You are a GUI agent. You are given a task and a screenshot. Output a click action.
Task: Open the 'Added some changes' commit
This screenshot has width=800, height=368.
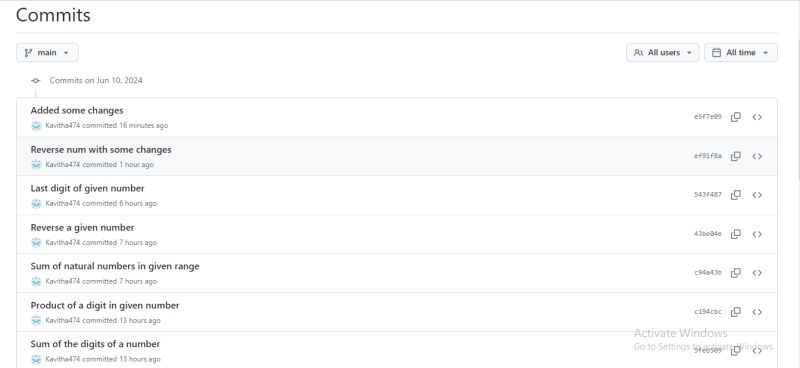coord(77,110)
